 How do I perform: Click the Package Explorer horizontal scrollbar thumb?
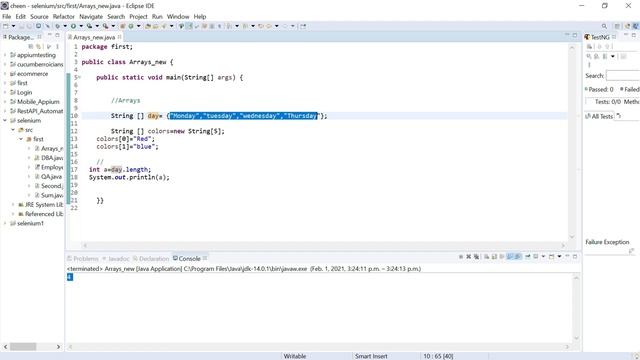[23, 347]
